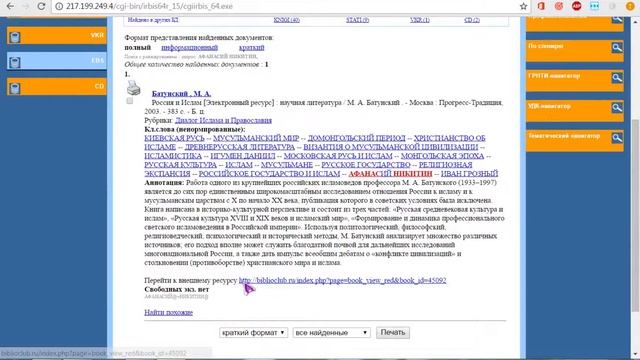Click the red keyword АФАНАСИЙ НИКИТИН

point(390,174)
